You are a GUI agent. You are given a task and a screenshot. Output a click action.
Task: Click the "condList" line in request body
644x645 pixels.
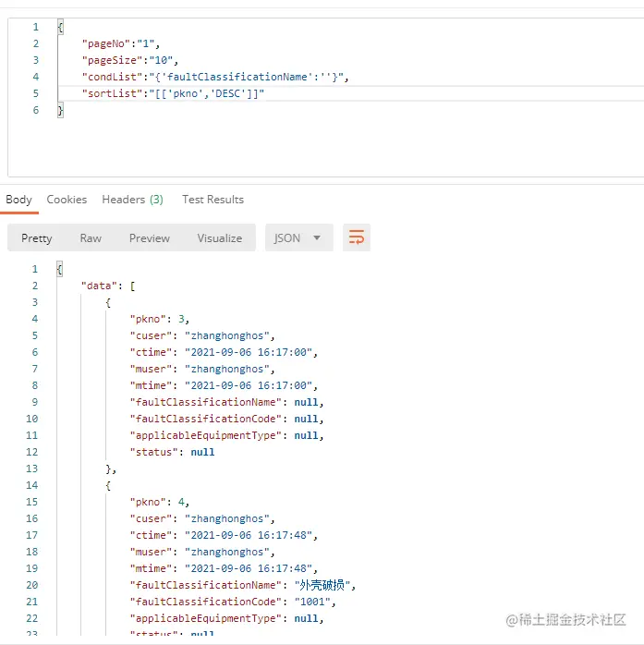pos(215,77)
